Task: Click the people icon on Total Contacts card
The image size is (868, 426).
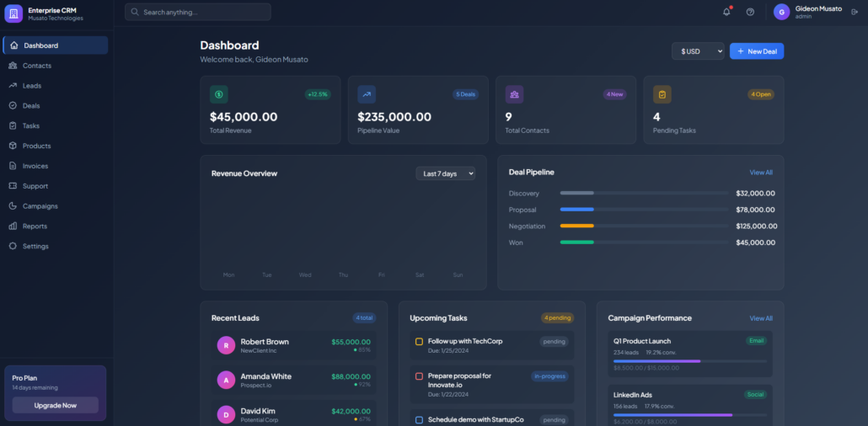Action: [514, 94]
